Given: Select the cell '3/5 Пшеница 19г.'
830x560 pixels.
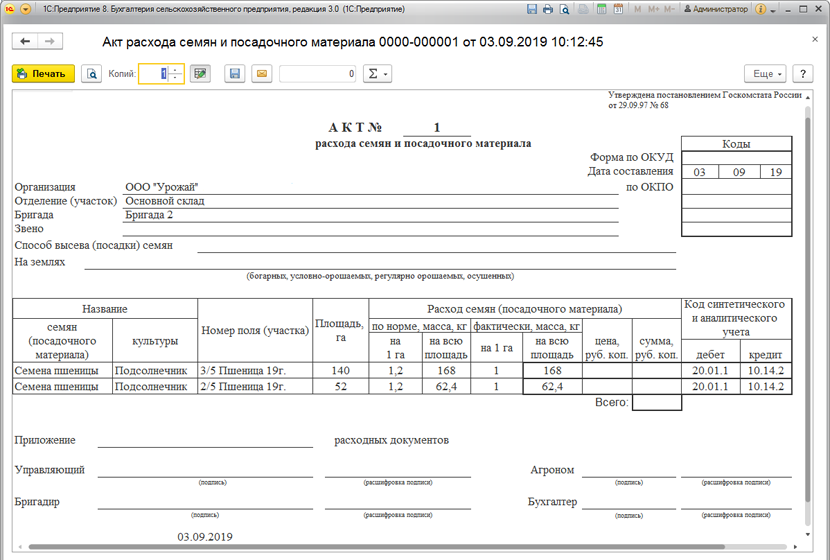Looking at the screenshot, I should [255, 371].
